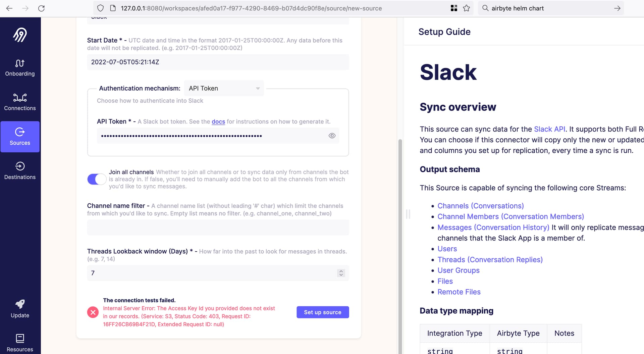Click the Notes column header
The width and height of the screenshot is (644, 354).
[564, 333]
